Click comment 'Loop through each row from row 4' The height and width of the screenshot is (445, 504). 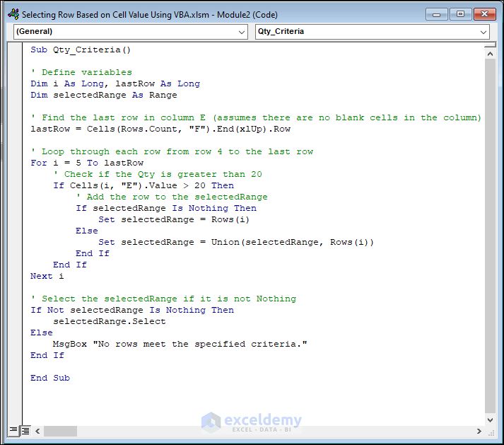pos(172,151)
